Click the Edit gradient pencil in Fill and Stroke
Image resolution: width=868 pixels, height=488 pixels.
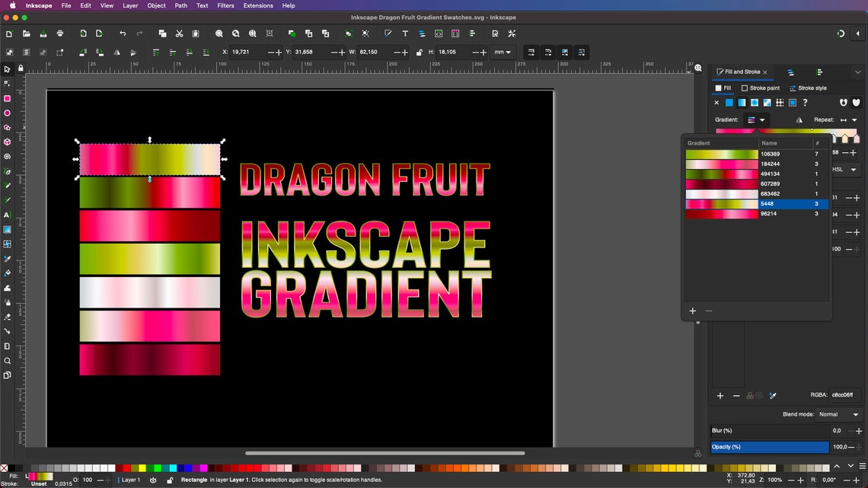pyautogui.click(x=772, y=394)
